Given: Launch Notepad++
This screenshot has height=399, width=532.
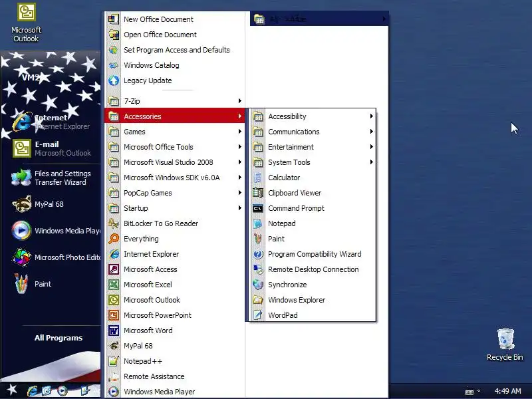Looking at the screenshot, I should tap(175, 361).
